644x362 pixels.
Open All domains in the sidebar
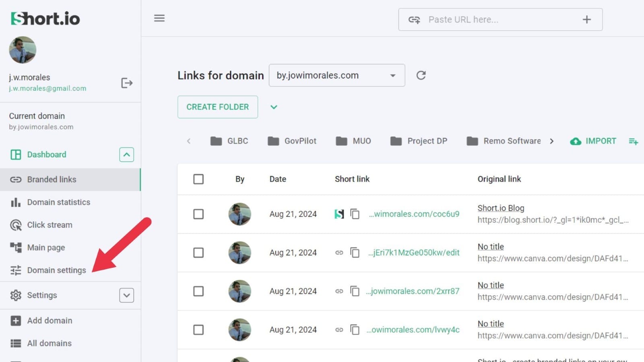coord(70,343)
